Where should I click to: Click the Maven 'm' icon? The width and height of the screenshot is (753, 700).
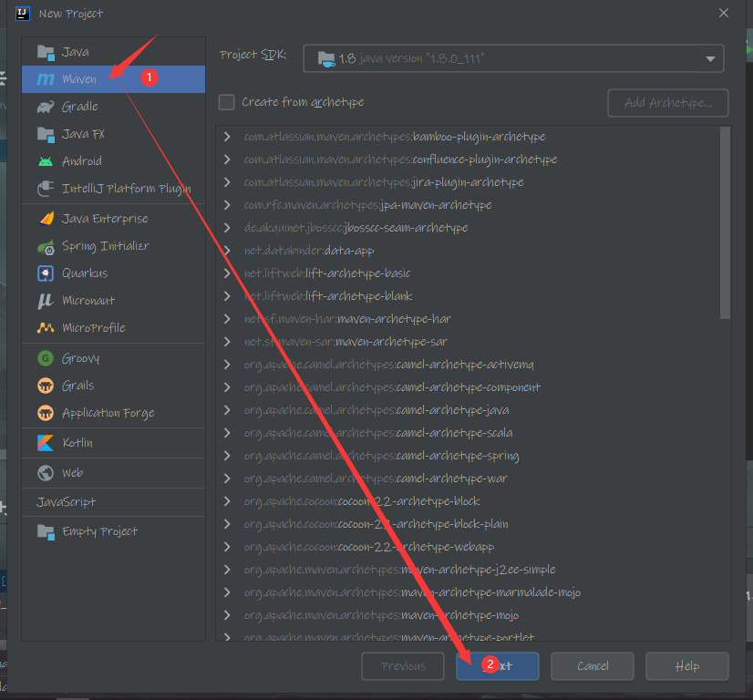tap(46, 79)
